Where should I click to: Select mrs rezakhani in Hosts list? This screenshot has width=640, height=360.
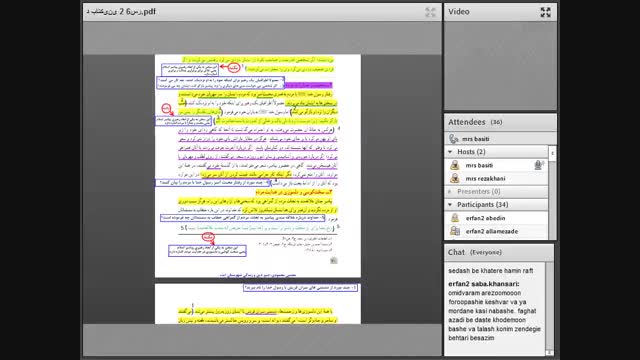[x=485, y=178]
